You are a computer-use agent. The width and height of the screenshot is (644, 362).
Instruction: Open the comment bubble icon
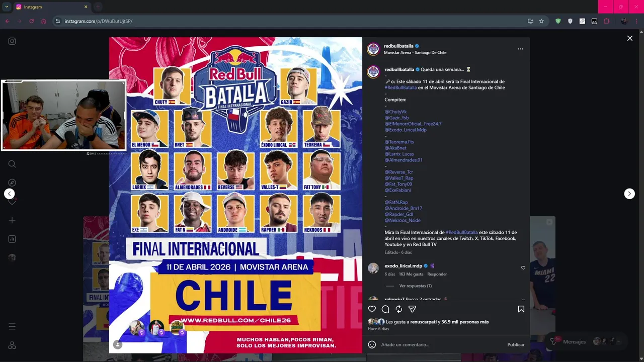coord(385,309)
